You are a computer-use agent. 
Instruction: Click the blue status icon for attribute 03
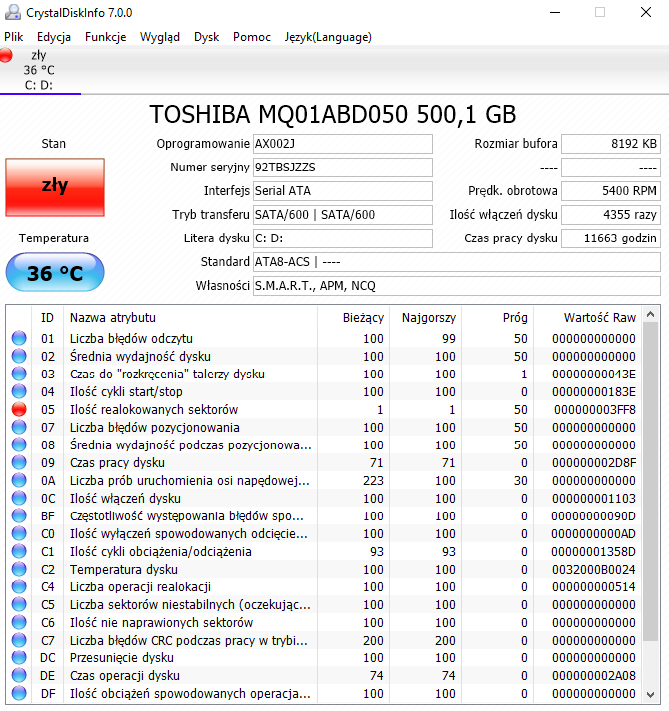point(19,374)
